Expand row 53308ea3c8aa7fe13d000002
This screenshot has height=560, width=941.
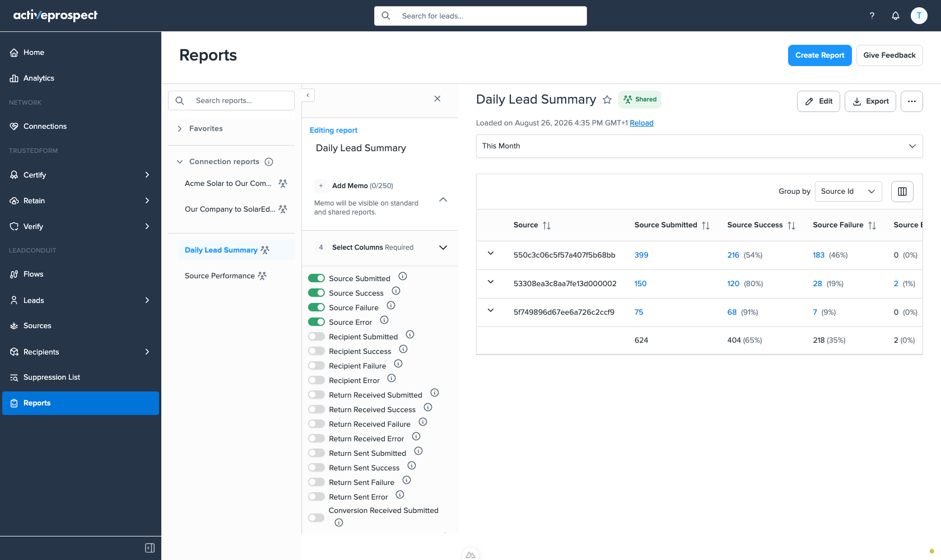491,282
